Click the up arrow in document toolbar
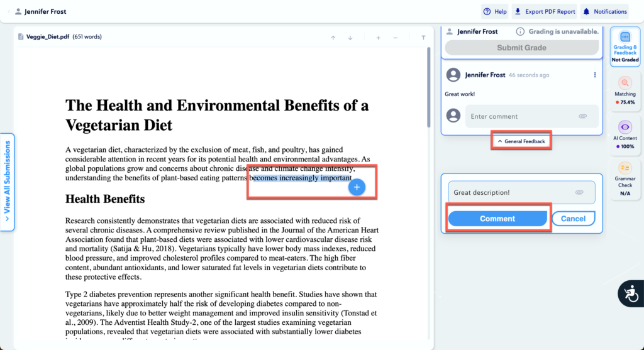Screen dimensions: 644x350 click(333, 38)
